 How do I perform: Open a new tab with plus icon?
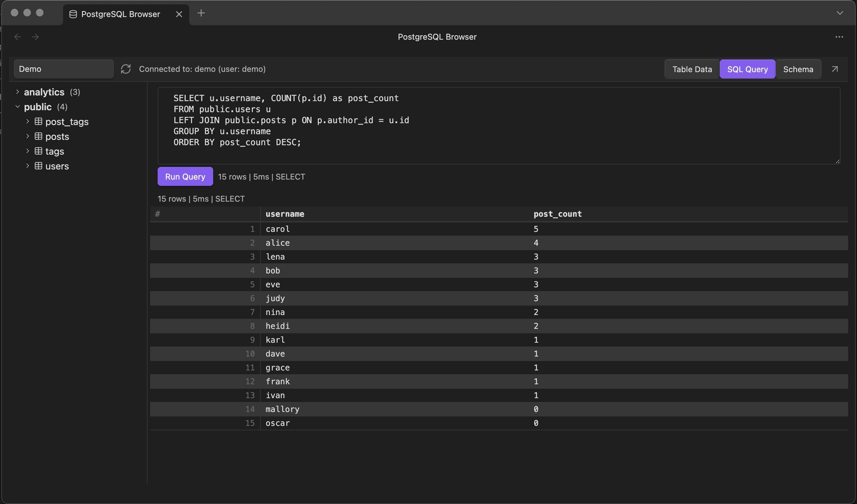coord(201,13)
